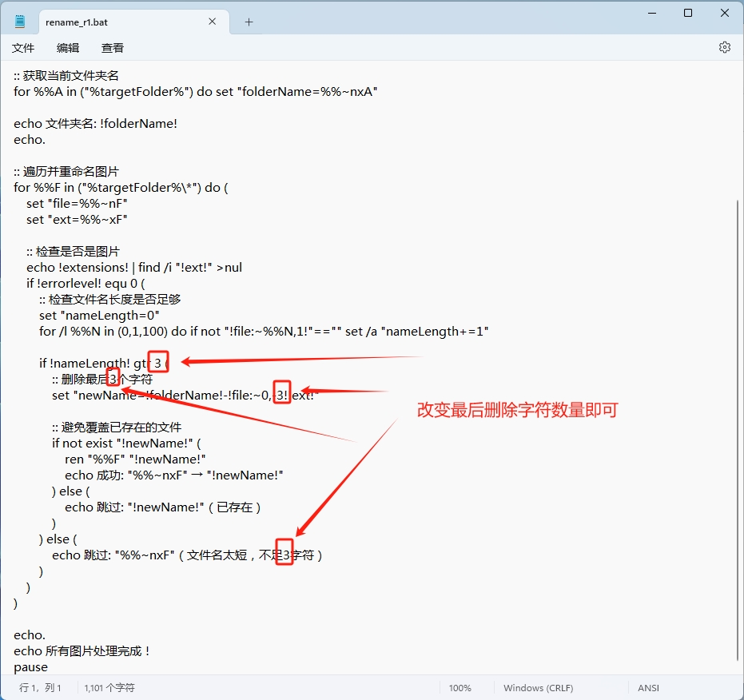Click the line if not exist "!newName!" (
Image resolution: width=744 pixels, height=700 pixels.
tap(127, 443)
